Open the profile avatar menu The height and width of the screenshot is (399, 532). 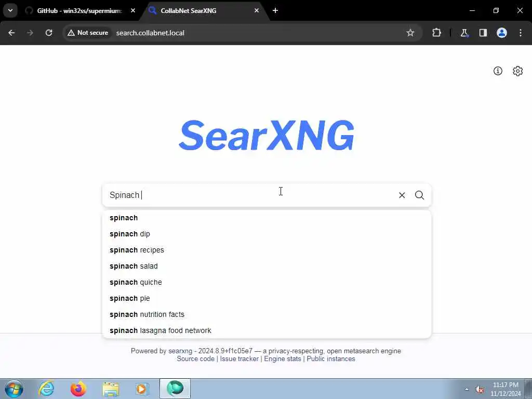[x=502, y=33]
